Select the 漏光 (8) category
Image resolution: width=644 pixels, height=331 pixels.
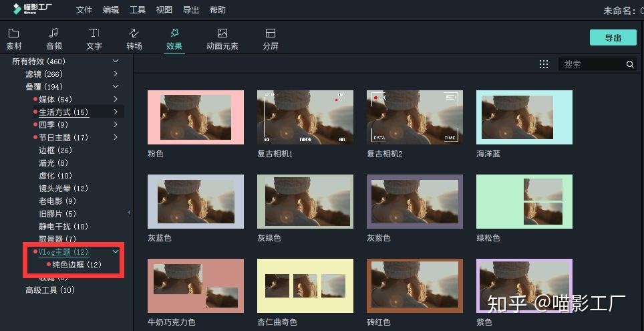53,163
